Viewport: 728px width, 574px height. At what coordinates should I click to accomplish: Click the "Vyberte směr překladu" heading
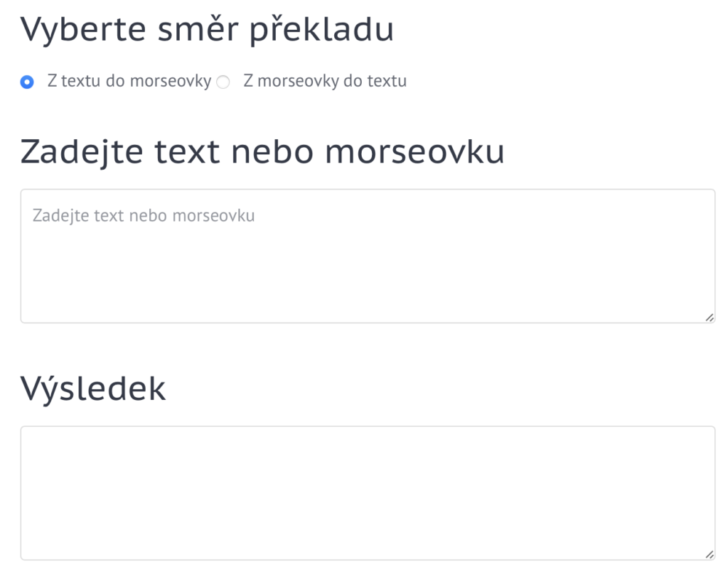tap(207, 30)
